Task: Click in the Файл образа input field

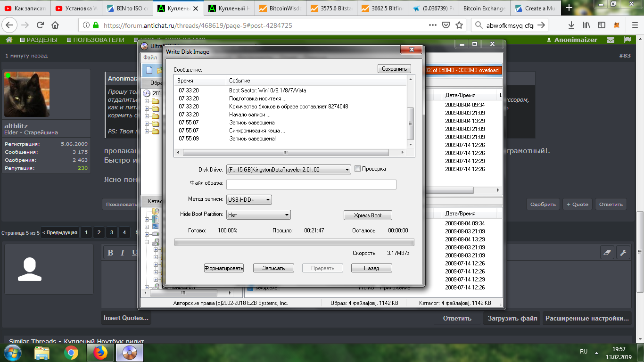Action: click(x=311, y=184)
